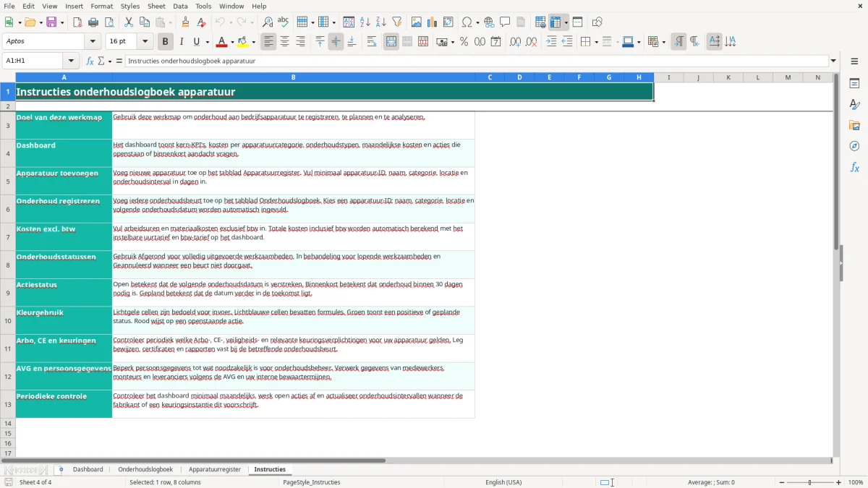This screenshot has height=488, width=868.
Task: Toggle print preview
Action: pos(109,22)
